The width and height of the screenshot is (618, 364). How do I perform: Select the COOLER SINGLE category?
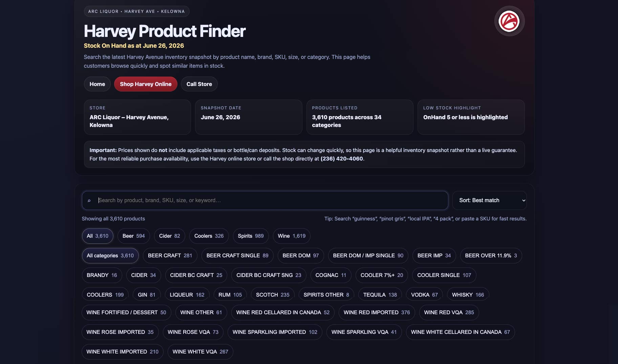click(x=444, y=275)
